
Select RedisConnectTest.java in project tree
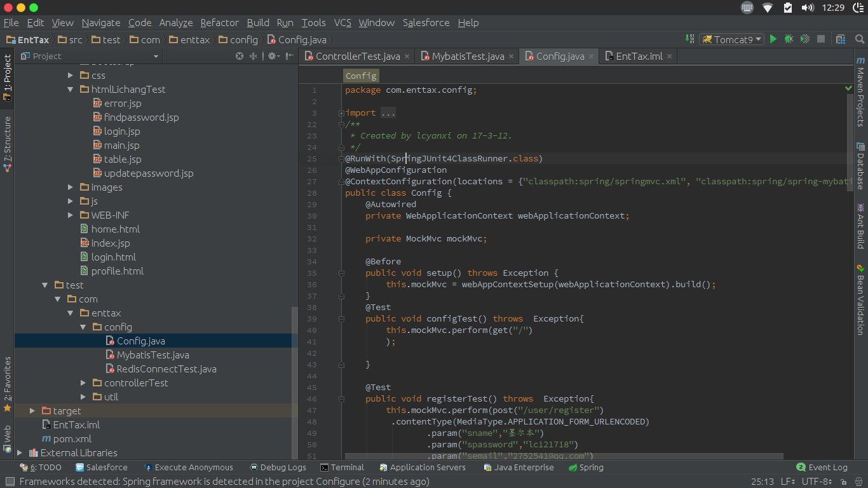166,369
